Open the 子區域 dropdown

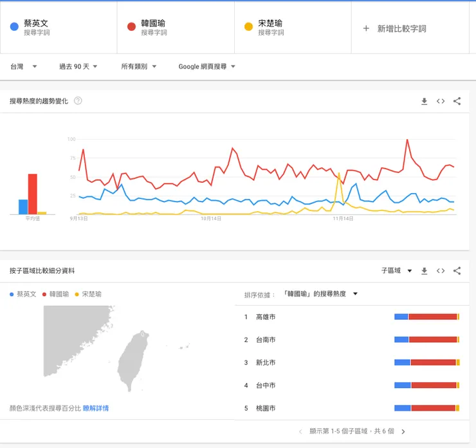pos(396,270)
